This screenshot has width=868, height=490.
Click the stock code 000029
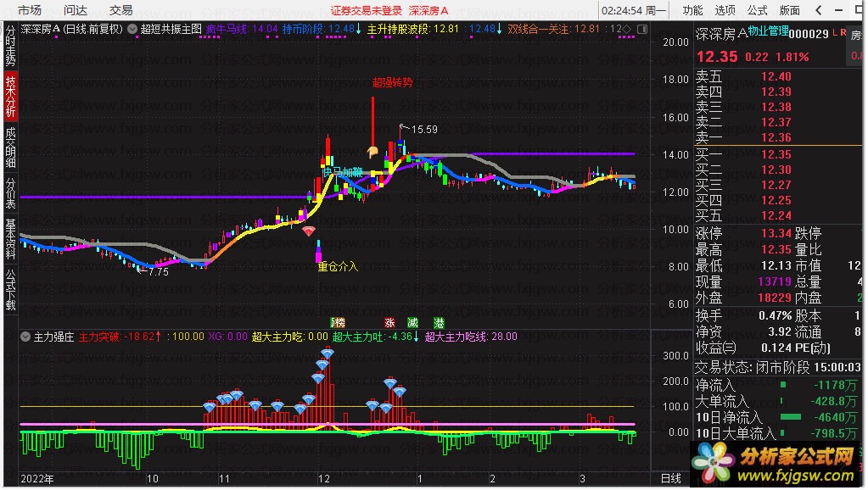tap(809, 34)
